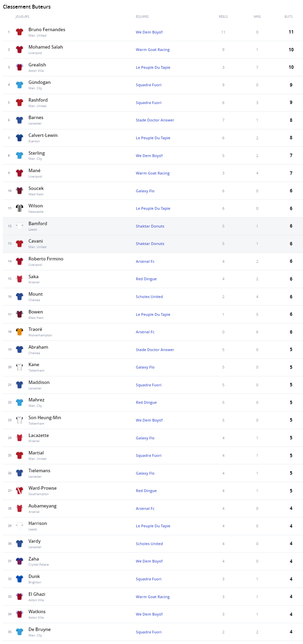Open Scholes United team link beside Mount
Screen dimensions: 303x644
pyautogui.click(x=149, y=297)
